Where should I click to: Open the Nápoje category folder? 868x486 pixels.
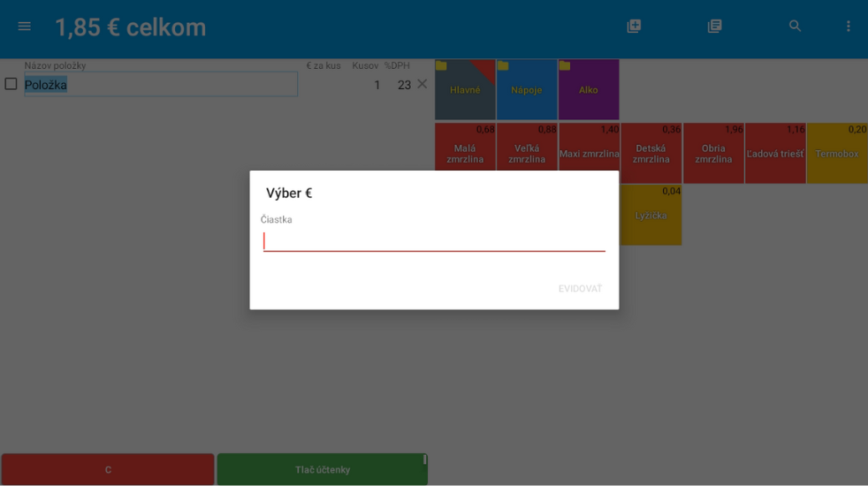[x=527, y=90]
